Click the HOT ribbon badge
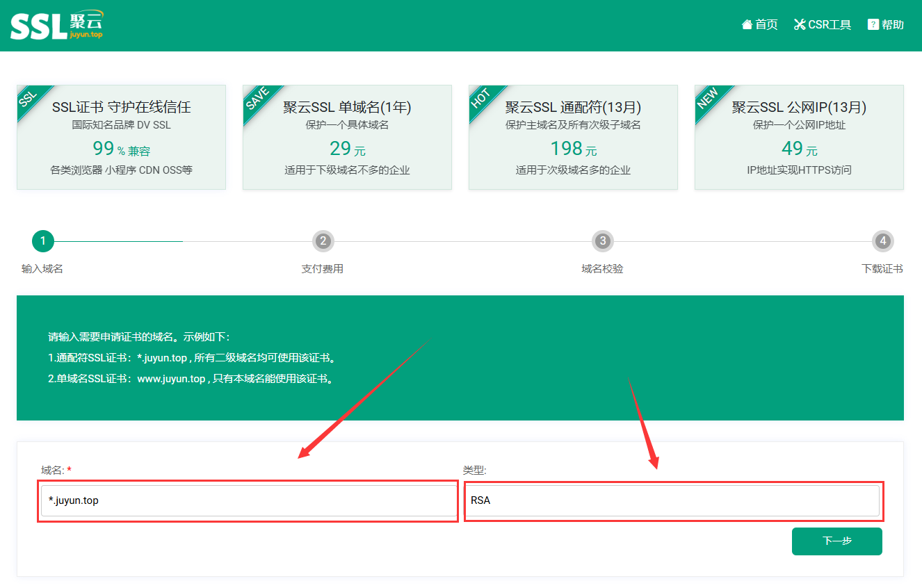Viewport: 922px width, 588px height. point(483,99)
